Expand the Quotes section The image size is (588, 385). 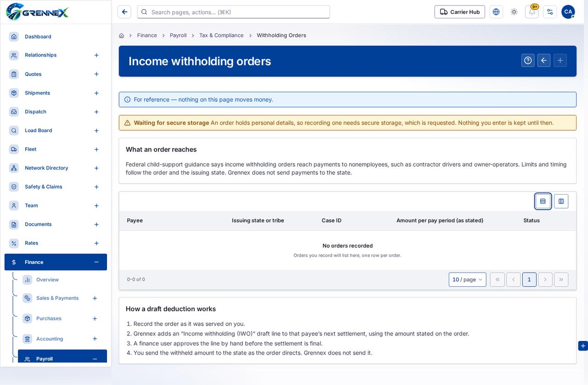96,74
